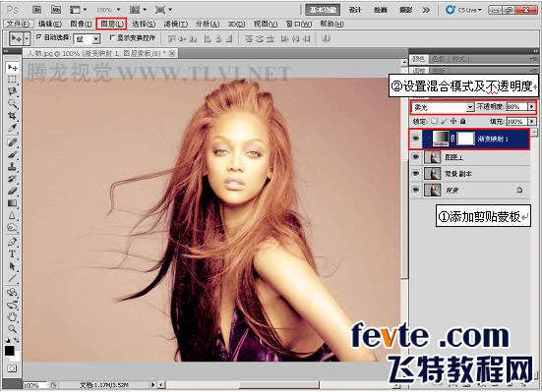Click the Gradient Map layer mask thumbnail
The image size is (542, 392).
(x=465, y=139)
